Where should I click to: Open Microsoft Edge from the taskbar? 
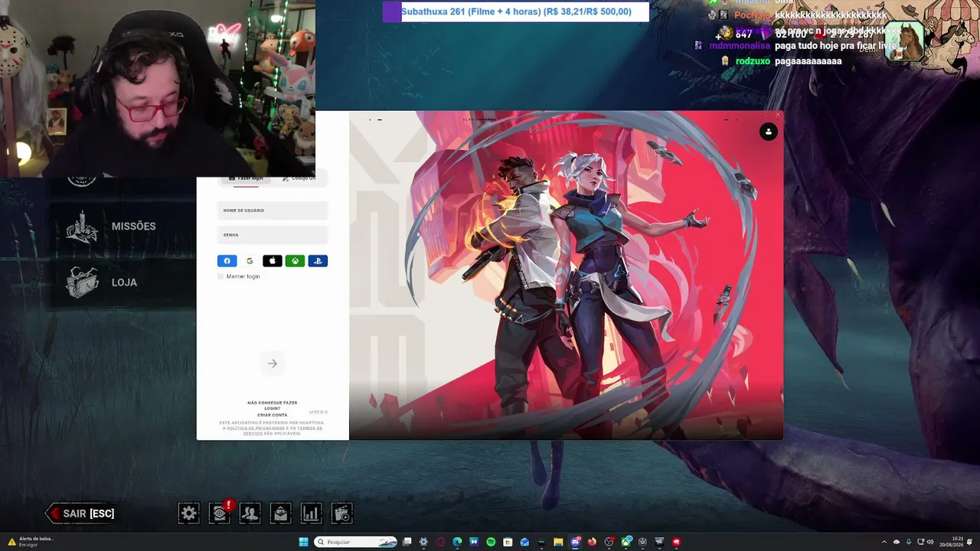point(457,542)
